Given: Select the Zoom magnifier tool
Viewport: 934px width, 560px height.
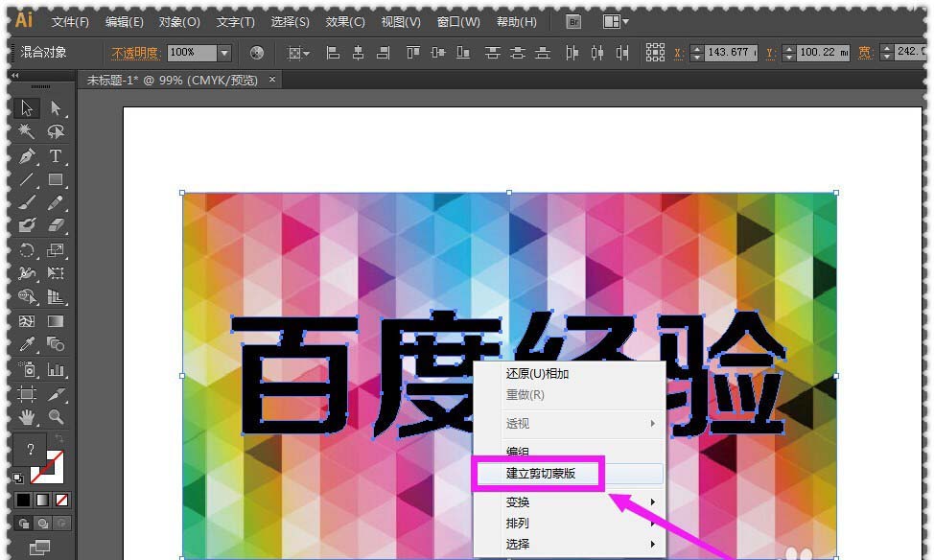Looking at the screenshot, I should coord(56,417).
